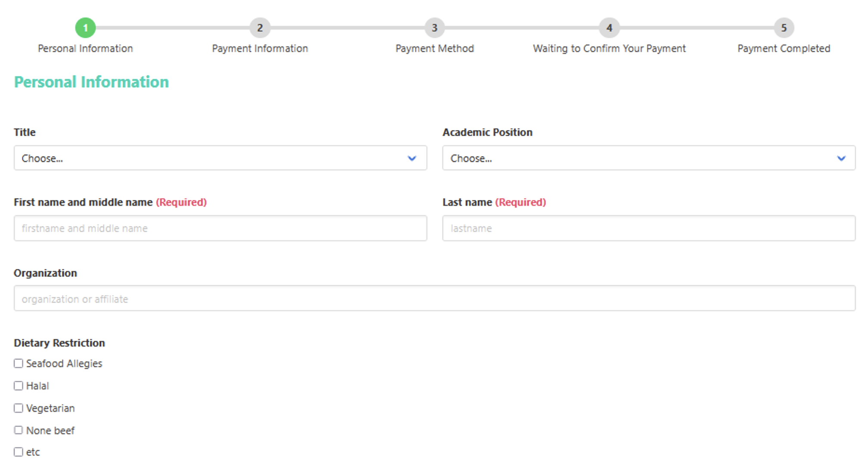Click into the Last name input field
The width and height of the screenshot is (868, 473).
click(648, 228)
